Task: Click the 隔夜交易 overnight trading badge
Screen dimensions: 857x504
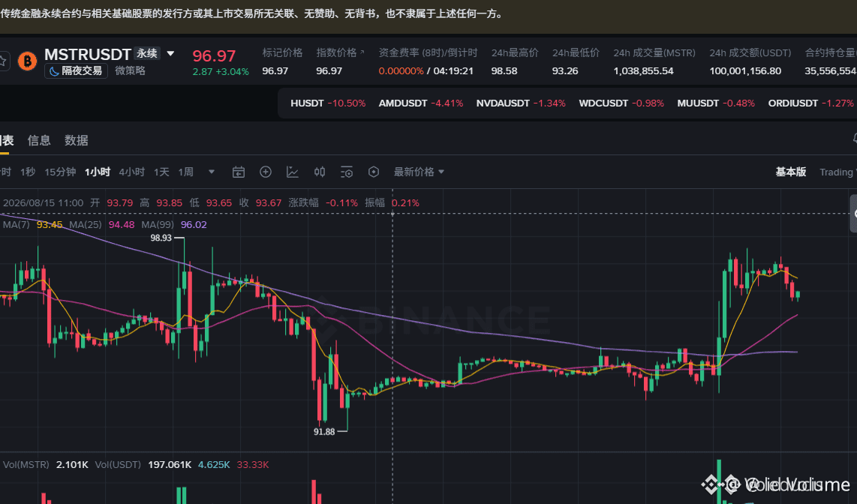Action: click(x=76, y=70)
